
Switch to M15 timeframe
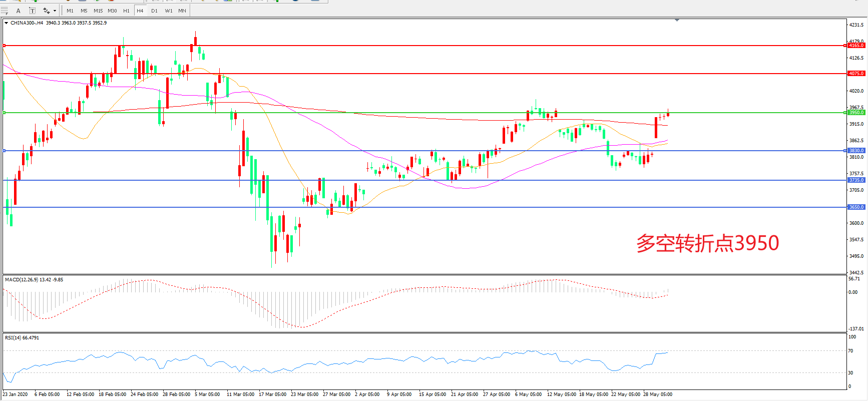pos(98,11)
